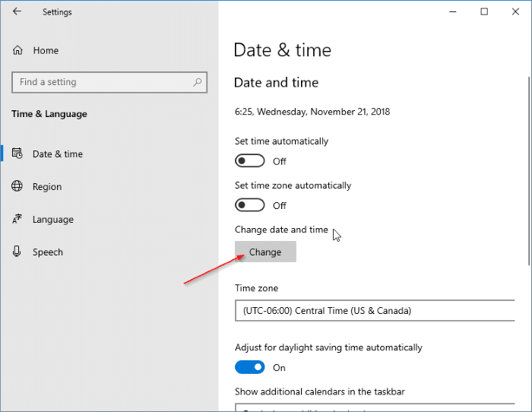
Task: Focus the Find a setting box
Action: coord(109,82)
